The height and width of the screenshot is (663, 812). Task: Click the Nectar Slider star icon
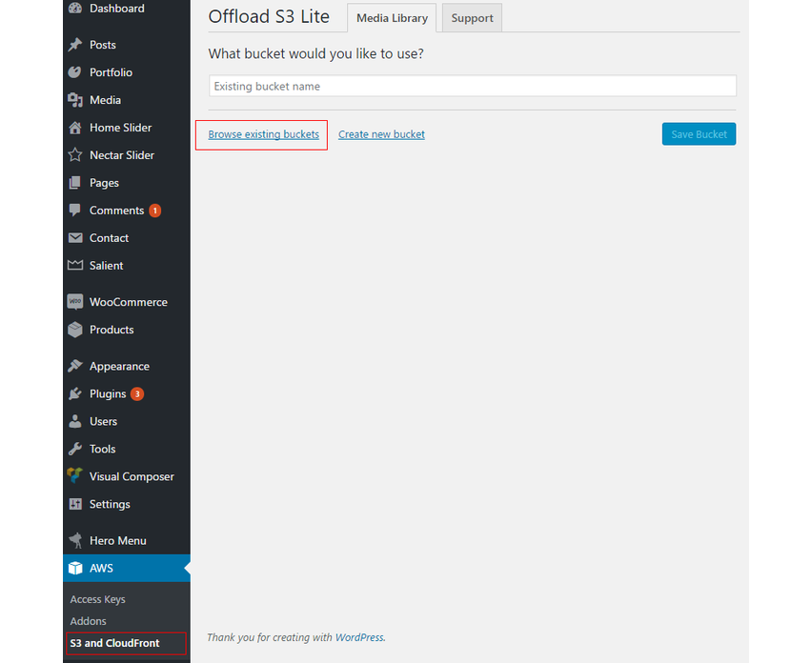tap(75, 154)
